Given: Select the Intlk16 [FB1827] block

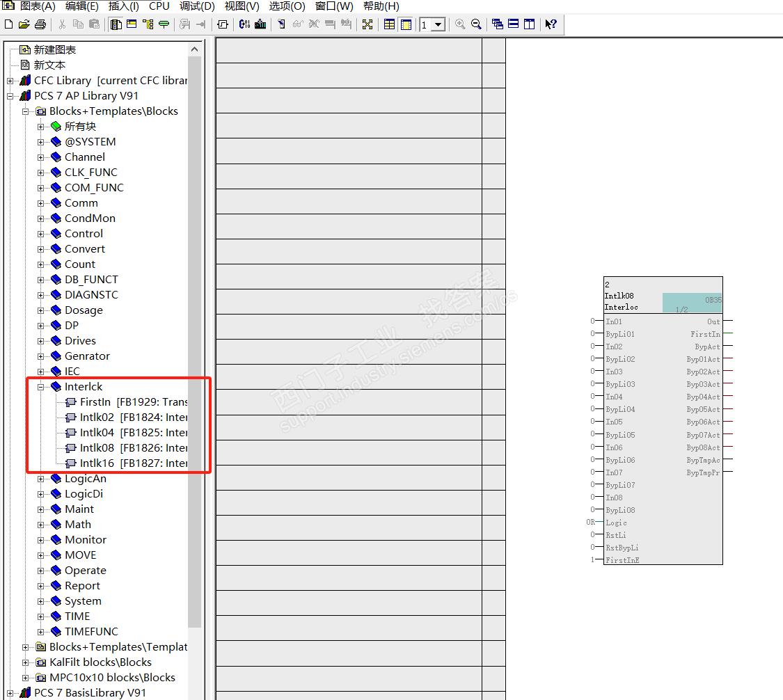Looking at the screenshot, I should pyautogui.click(x=134, y=463).
